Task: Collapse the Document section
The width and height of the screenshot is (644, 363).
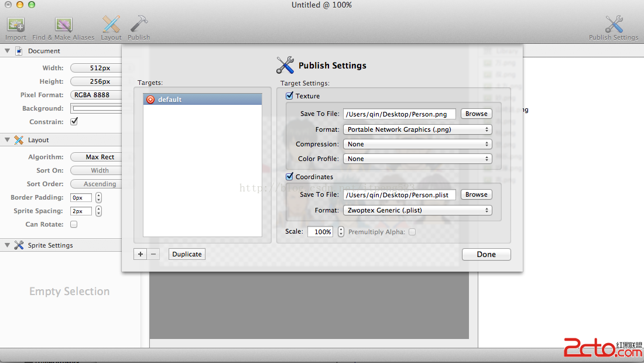Action: point(7,51)
